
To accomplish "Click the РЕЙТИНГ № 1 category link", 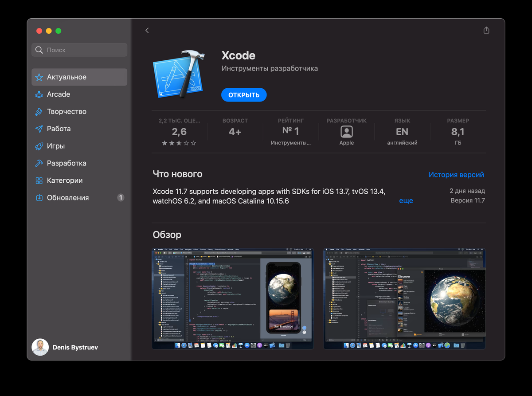I will [x=290, y=132].
